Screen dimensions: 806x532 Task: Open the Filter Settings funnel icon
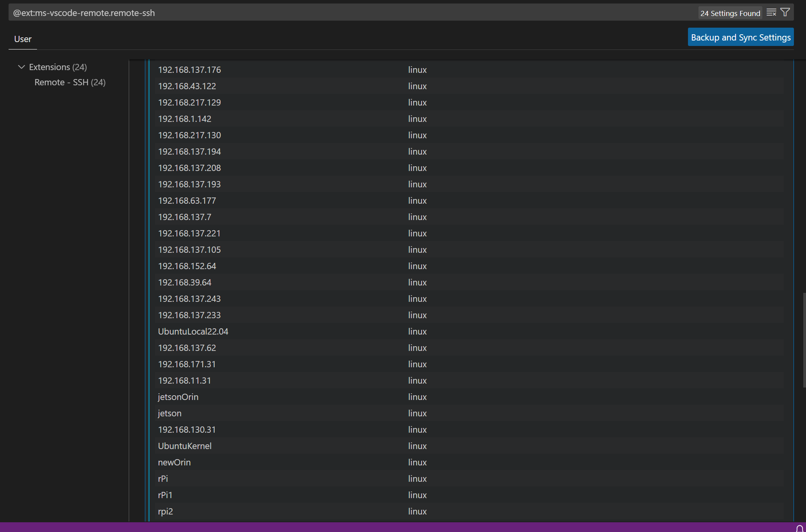[x=785, y=12]
